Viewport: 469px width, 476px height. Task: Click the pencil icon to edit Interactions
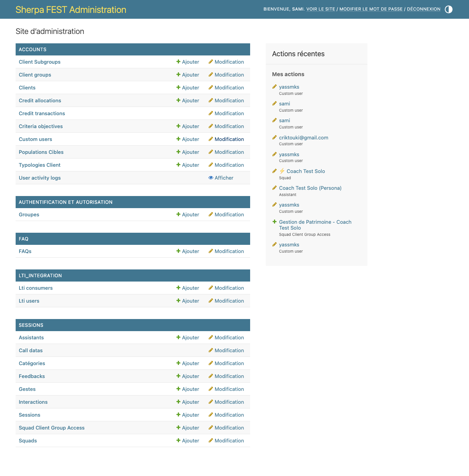click(x=211, y=402)
